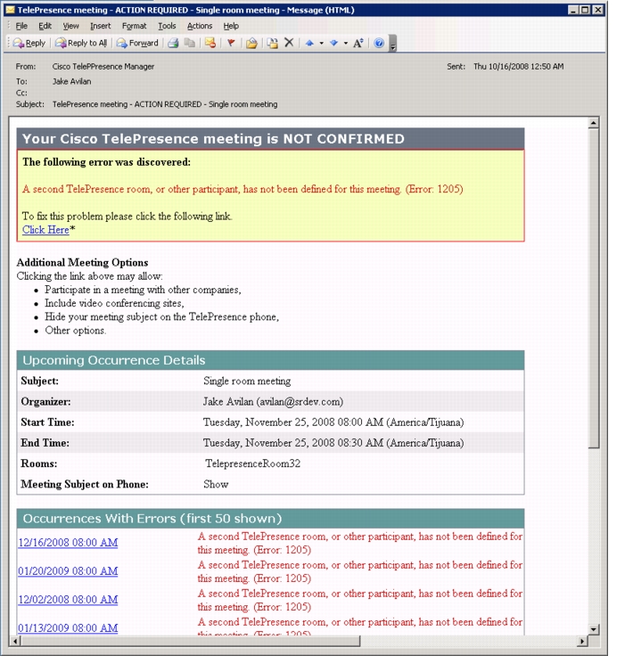Viewport: 625px width, 672px height.
Task: Click the vertical scrollbar thumb
Action: coord(593,289)
